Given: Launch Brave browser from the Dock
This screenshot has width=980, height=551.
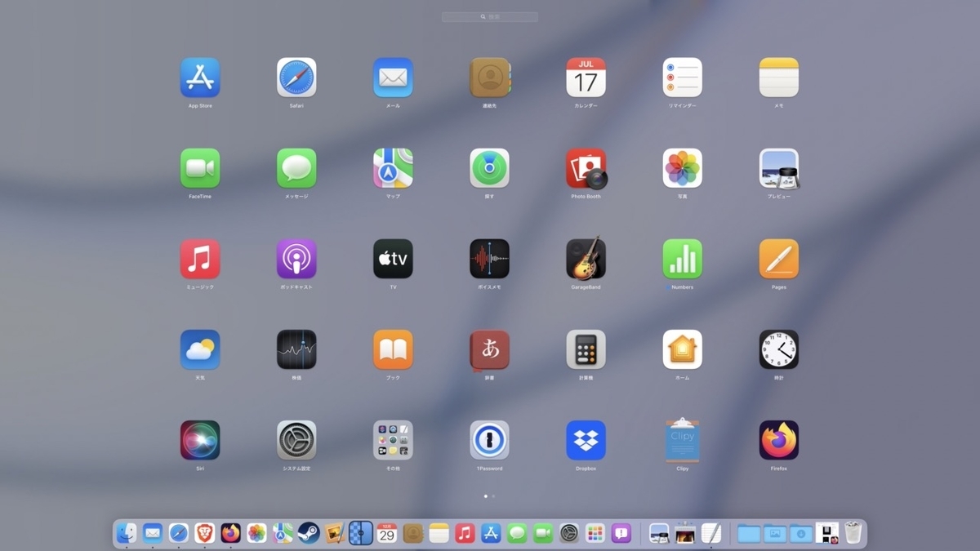Looking at the screenshot, I should (x=205, y=533).
